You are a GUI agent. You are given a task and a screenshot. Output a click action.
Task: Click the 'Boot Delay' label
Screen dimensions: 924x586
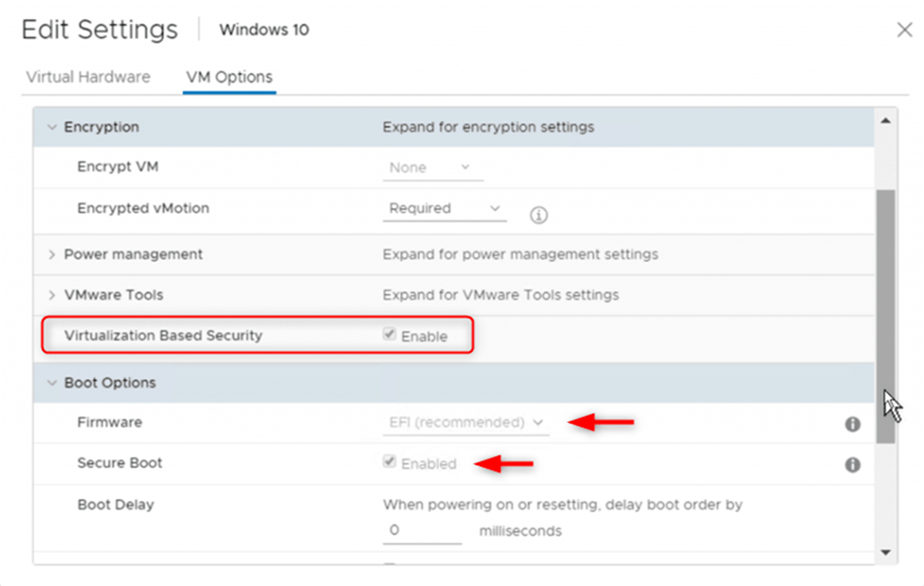(116, 505)
